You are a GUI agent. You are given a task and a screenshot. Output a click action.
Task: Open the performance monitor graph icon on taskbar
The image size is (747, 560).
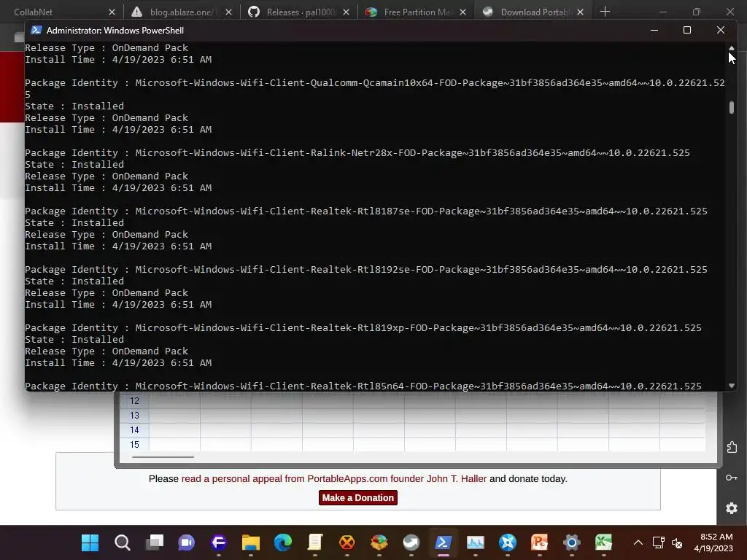pos(476,542)
